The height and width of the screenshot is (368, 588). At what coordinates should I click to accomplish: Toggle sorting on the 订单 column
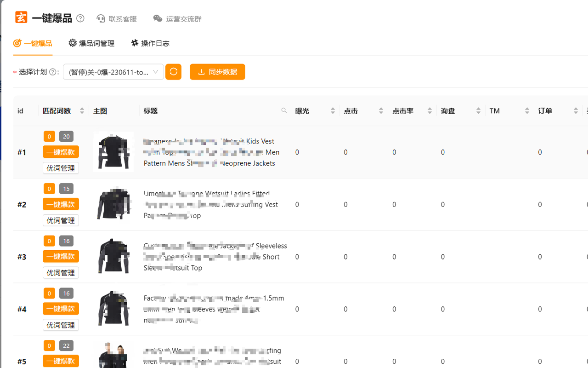coord(576,110)
